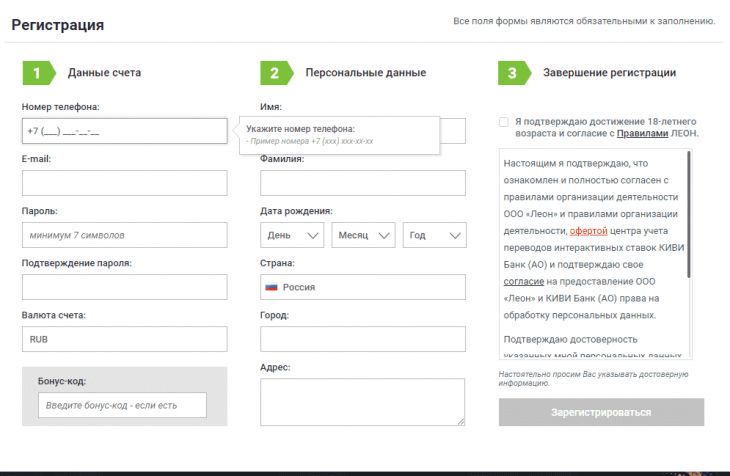Check the 18-year age confirmation checkbox
The image size is (730, 476).
pos(504,121)
